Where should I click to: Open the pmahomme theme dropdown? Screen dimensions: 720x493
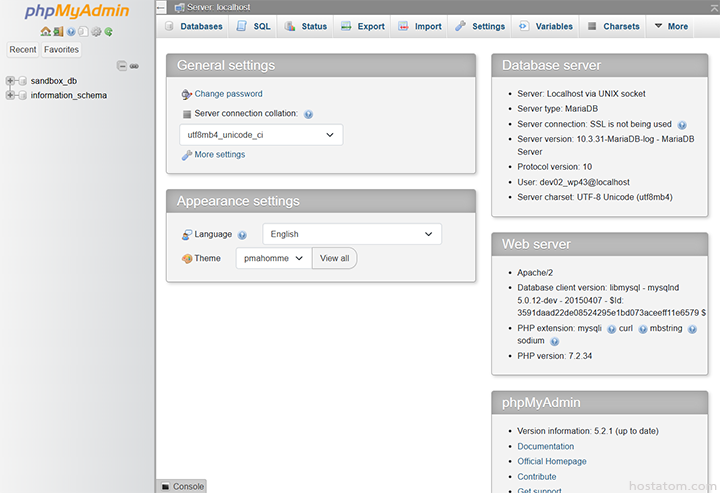[x=273, y=258]
